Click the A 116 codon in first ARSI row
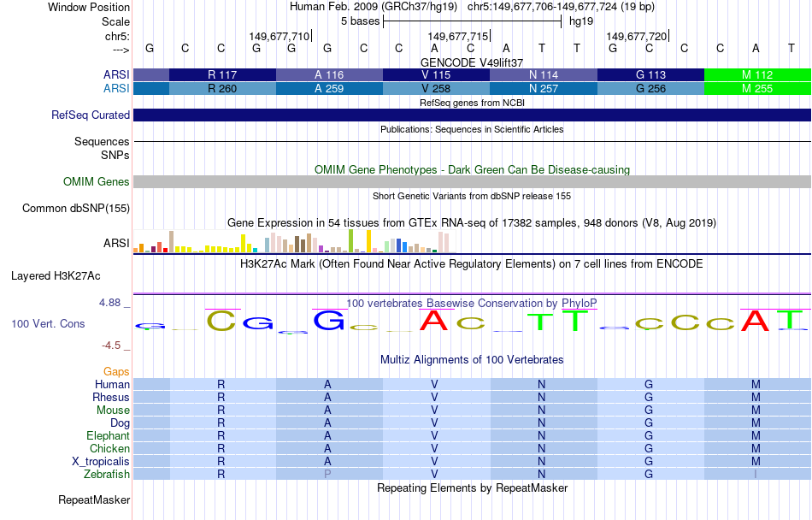 pos(329,74)
